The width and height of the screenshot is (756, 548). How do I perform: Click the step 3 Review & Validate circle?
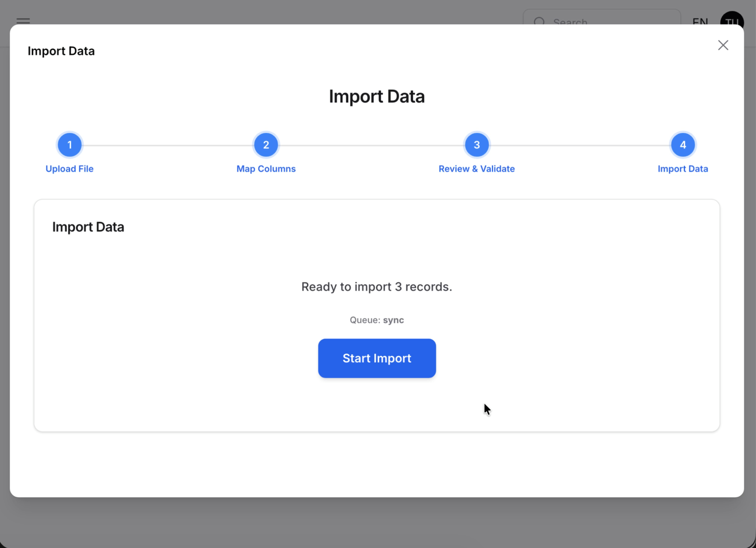point(477,145)
